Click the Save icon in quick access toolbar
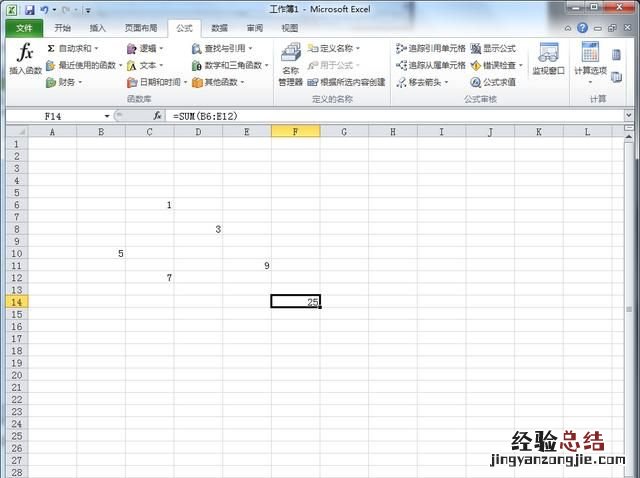 coord(30,9)
